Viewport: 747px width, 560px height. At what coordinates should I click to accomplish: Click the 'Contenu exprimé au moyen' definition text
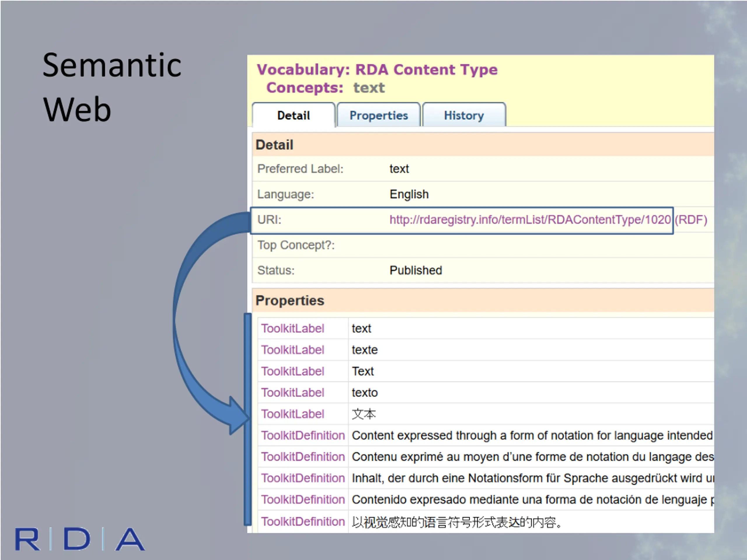coord(533,457)
